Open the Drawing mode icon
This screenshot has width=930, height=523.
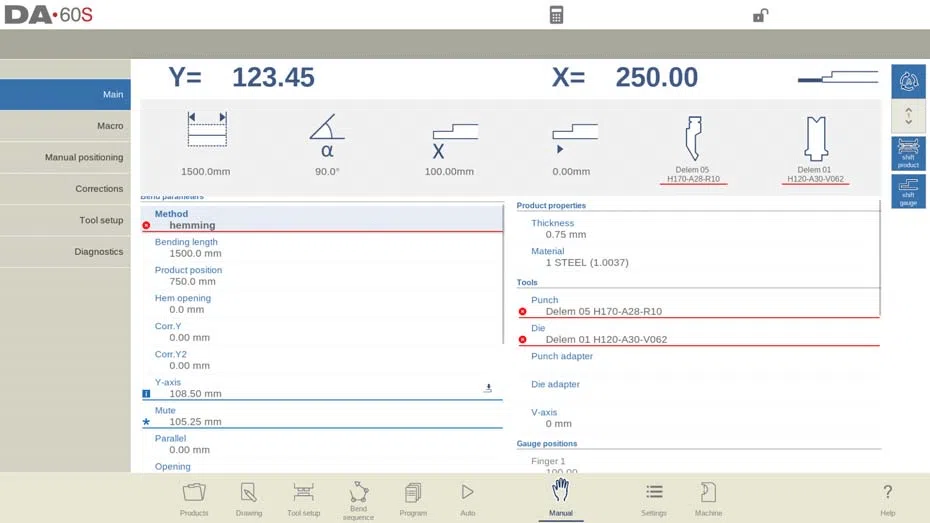pyautogui.click(x=249, y=499)
